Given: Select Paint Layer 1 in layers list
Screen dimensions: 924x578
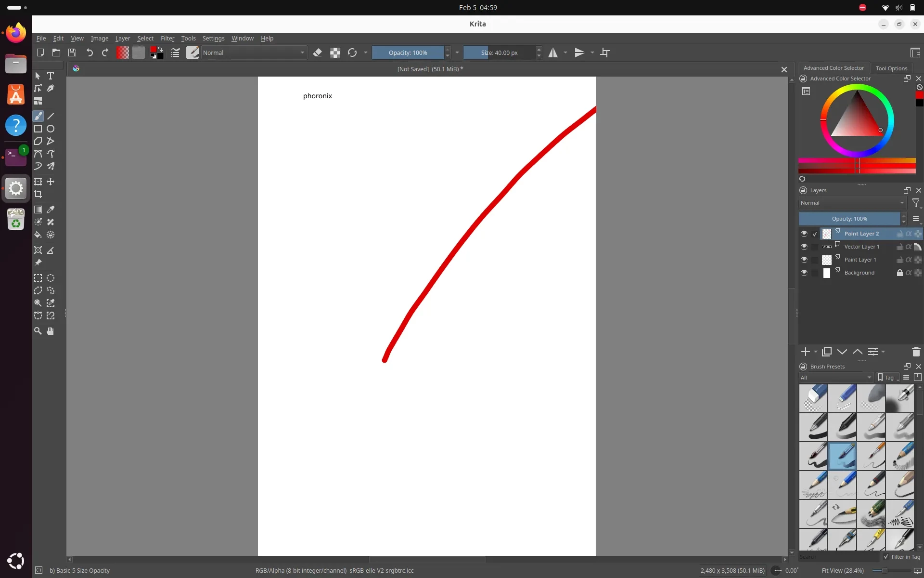Looking at the screenshot, I should [860, 260].
